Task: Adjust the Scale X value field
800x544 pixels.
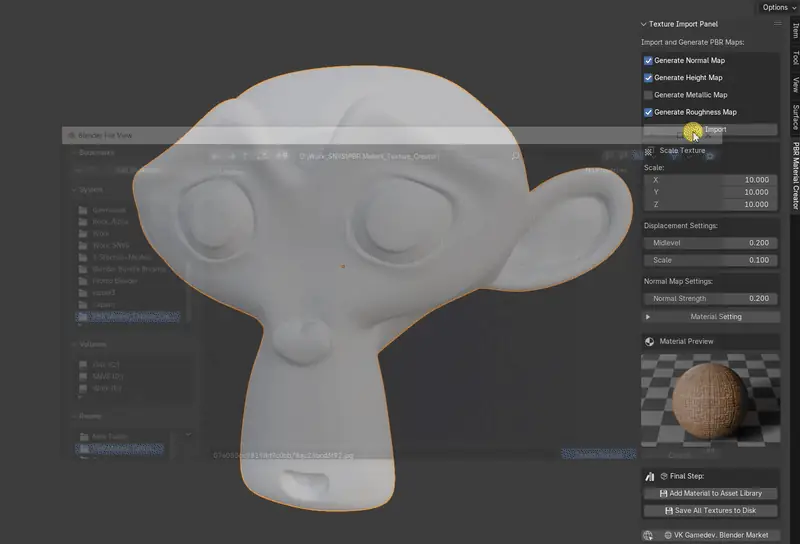Action: (x=710, y=180)
